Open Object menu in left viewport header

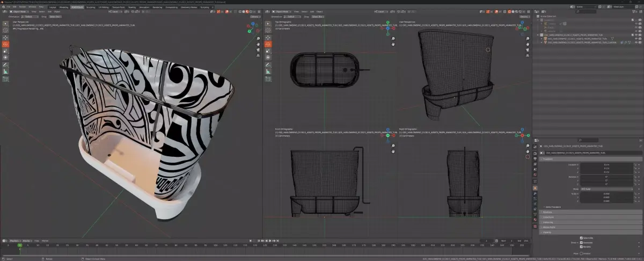tap(57, 11)
